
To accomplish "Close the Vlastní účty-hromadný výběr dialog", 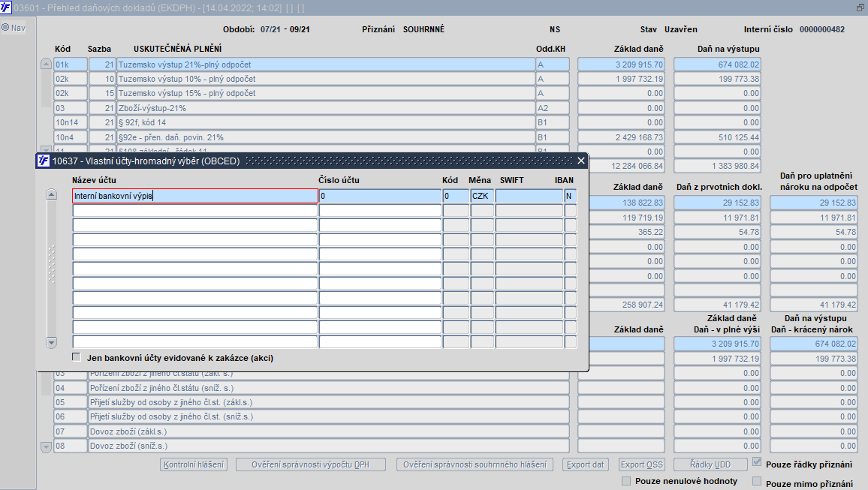I will click(580, 161).
